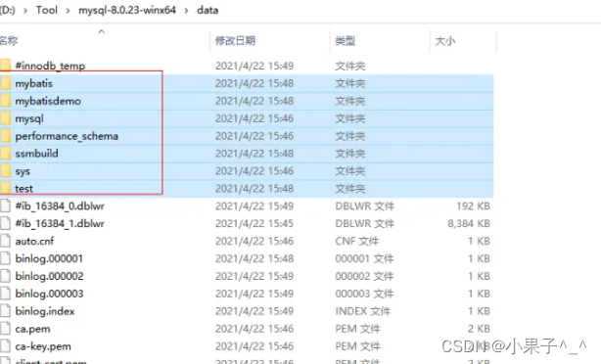Select the file name binlog.index
This screenshot has width=601, height=364.
tap(45, 311)
